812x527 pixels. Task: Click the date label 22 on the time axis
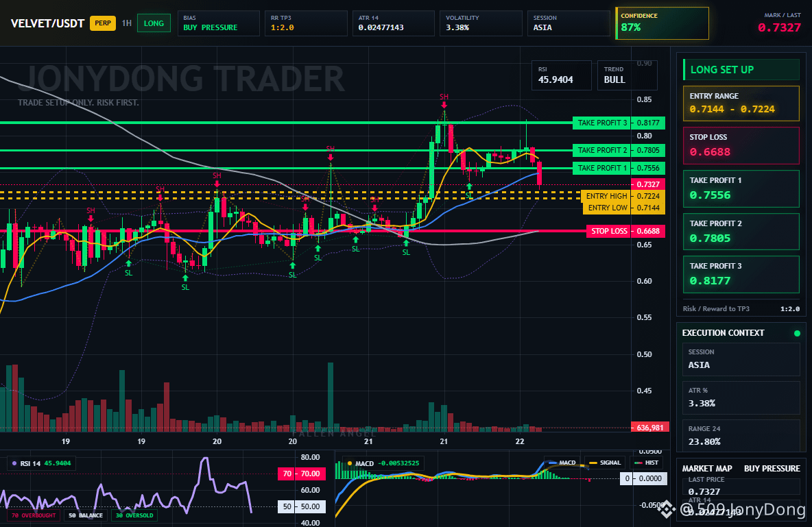pyautogui.click(x=520, y=441)
